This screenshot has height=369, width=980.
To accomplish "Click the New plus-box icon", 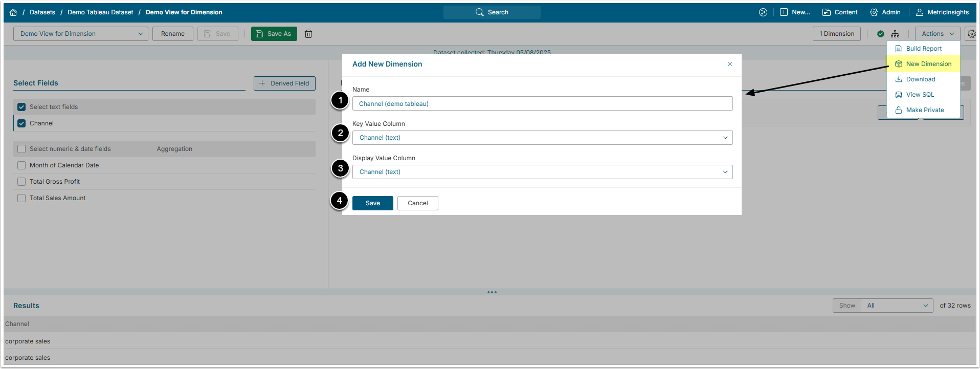I will tap(784, 12).
